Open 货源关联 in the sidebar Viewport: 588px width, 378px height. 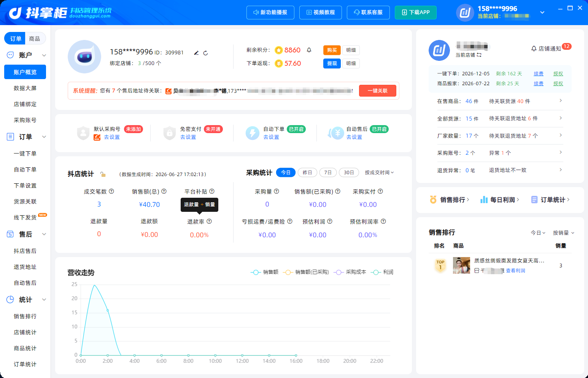[25, 202]
